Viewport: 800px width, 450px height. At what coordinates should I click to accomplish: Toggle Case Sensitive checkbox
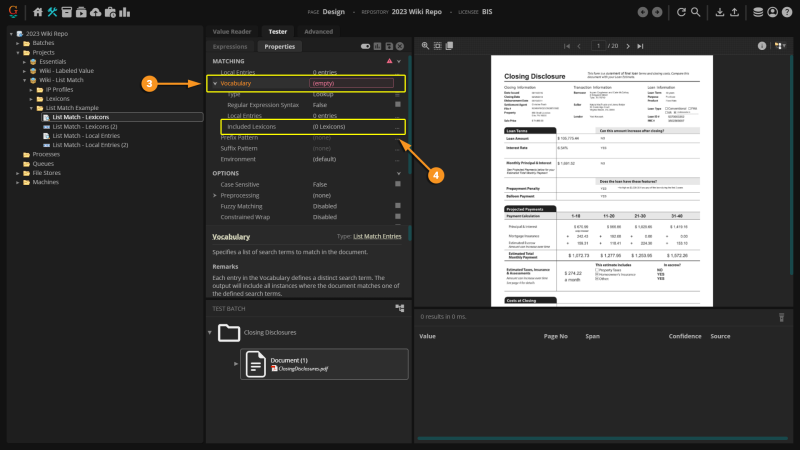click(397, 185)
